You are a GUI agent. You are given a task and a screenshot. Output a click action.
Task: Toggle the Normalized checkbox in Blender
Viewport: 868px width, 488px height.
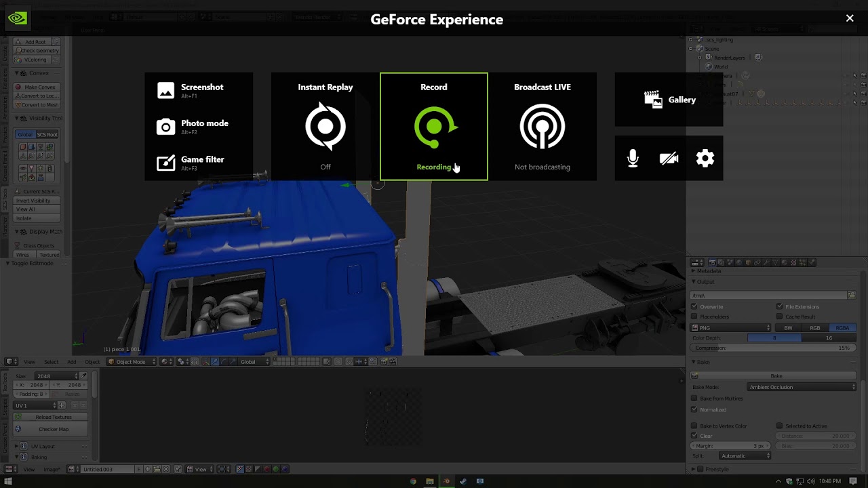pyautogui.click(x=694, y=409)
